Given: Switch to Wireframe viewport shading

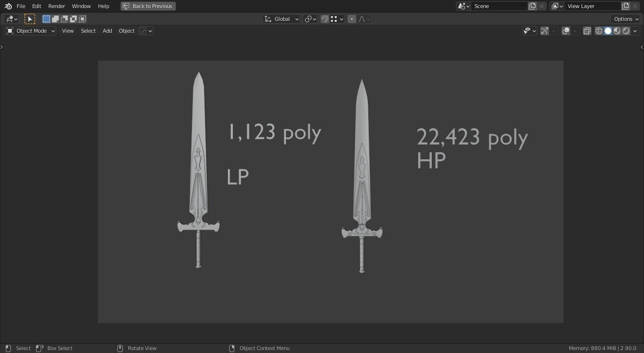Looking at the screenshot, I should click(x=599, y=30).
